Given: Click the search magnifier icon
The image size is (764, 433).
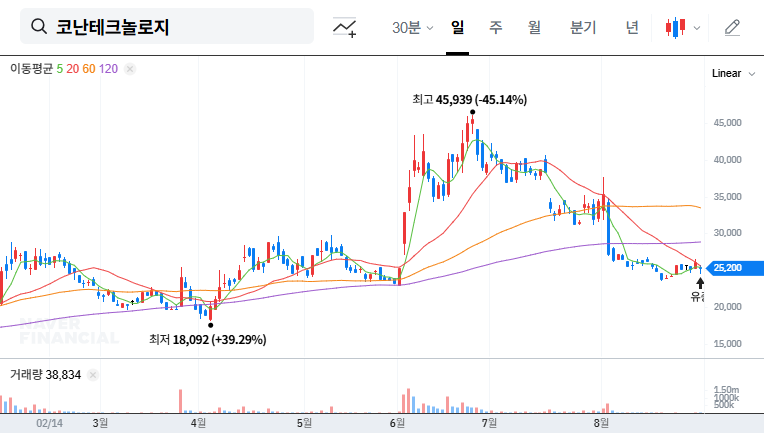Looking at the screenshot, I should [x=38, y=26].
